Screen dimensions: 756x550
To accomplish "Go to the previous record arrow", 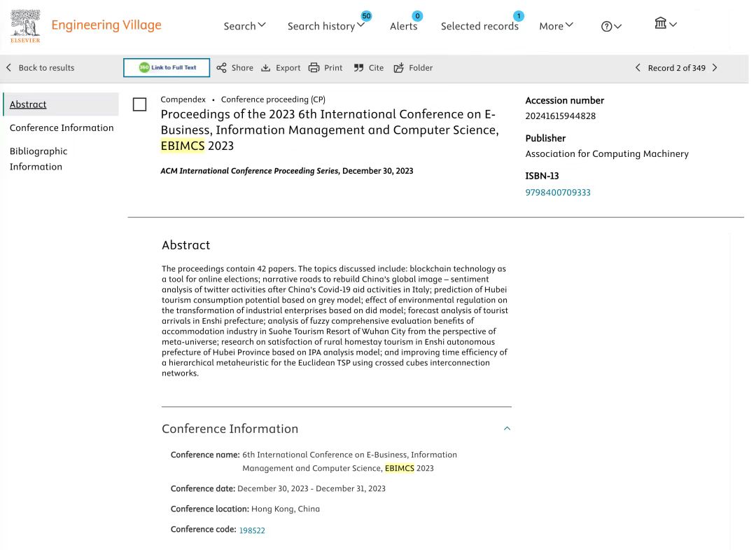I will pyautogui.click(x=638, y=67).
